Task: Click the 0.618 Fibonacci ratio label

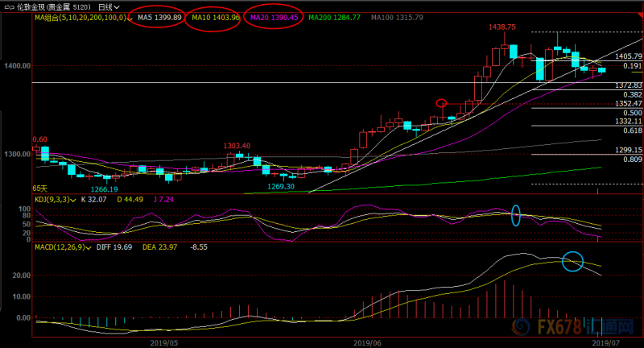Action: 633,130
